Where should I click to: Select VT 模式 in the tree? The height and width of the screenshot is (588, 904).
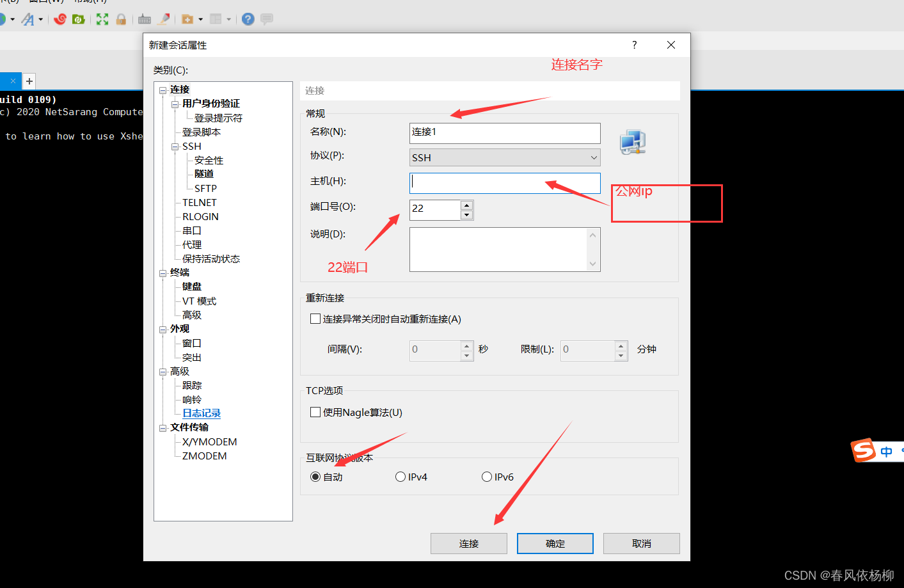pos(199,301)
